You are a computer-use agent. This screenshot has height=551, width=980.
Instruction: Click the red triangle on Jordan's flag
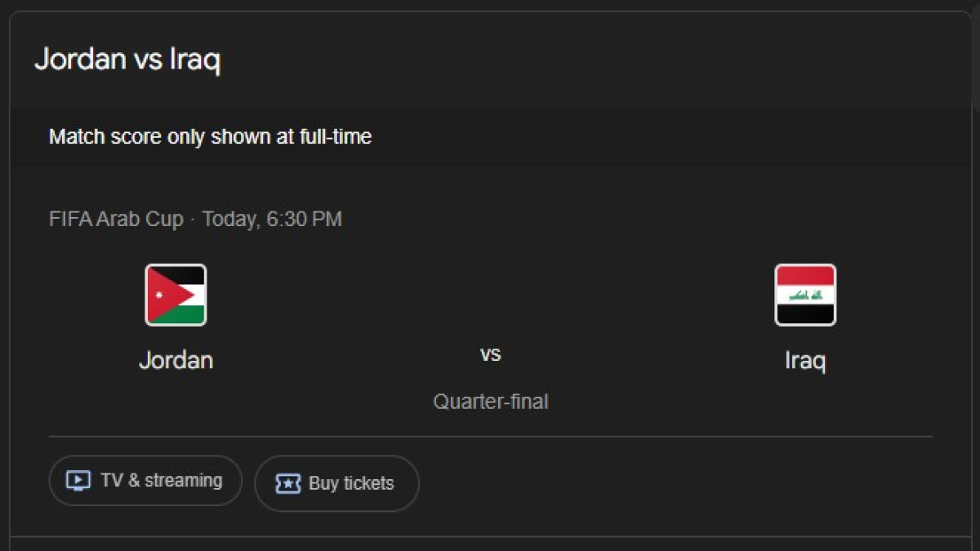click(159, 295)
